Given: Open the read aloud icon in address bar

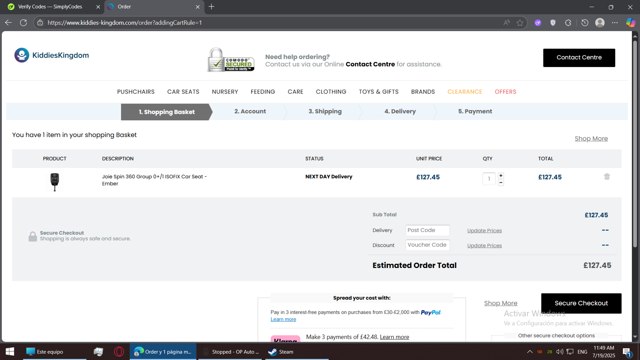Looking at the screenshot, I should click(x=507, y=23).
